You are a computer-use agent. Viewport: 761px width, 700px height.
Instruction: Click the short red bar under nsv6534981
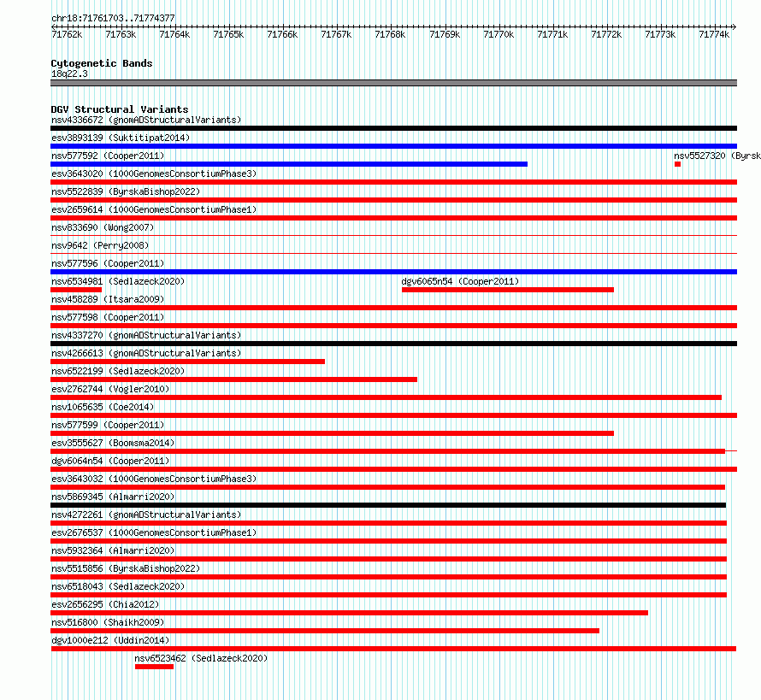[x=76, y=290]
